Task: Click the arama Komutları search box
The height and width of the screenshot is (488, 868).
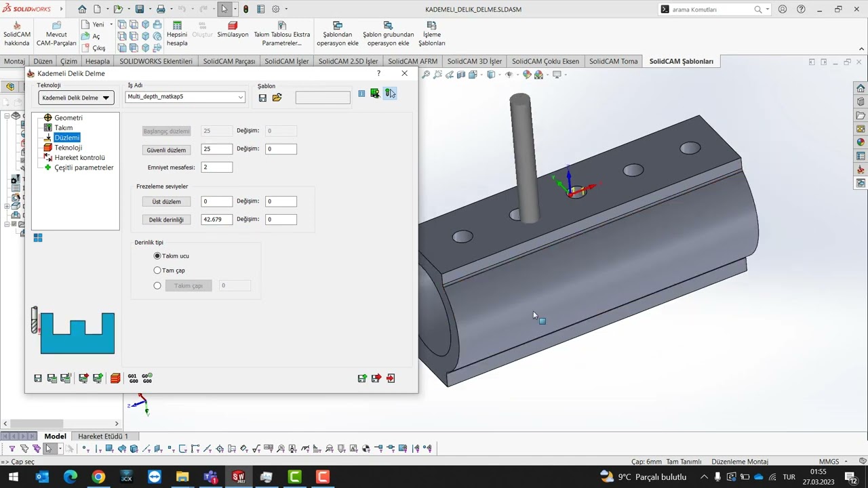Action: click(x=715, y=9)
